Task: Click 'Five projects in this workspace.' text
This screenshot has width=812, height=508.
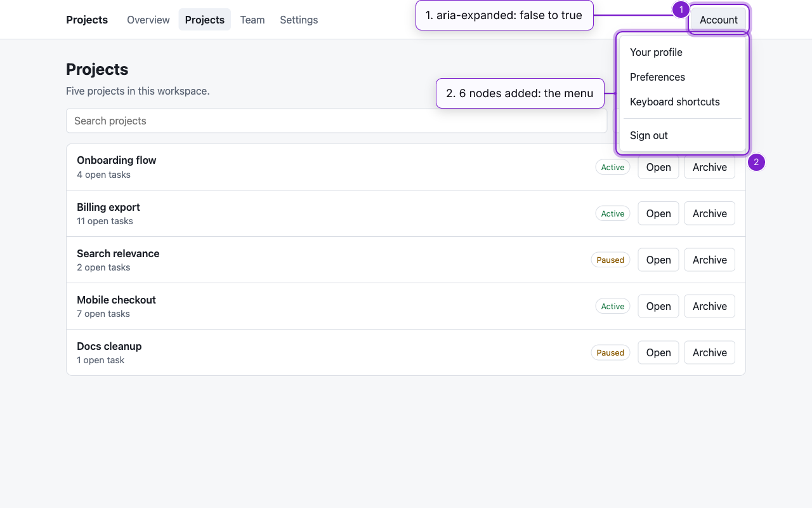Action: 138,91
